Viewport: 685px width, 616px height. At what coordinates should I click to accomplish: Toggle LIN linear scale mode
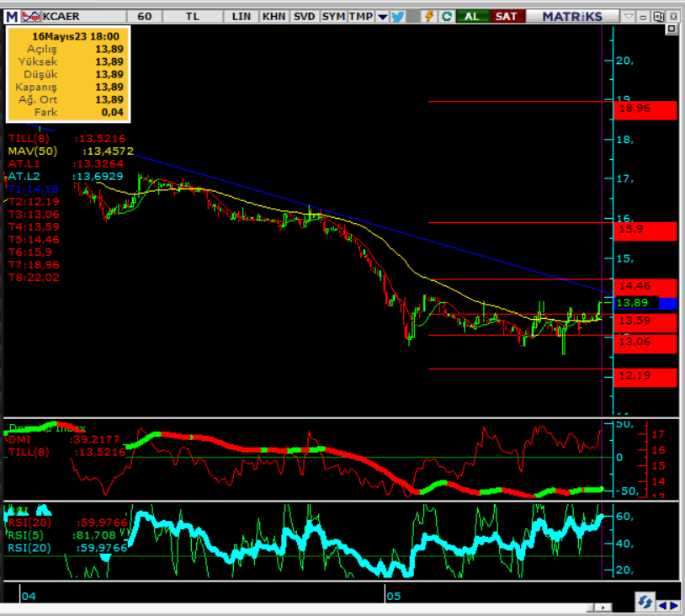click(x=242, y=17)
